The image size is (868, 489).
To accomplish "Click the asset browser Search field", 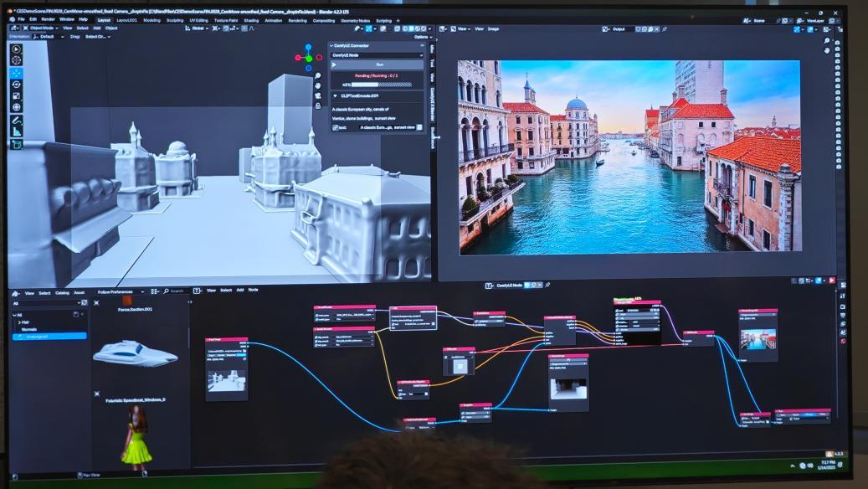I will pyautogui.click(x=174, y=291).
